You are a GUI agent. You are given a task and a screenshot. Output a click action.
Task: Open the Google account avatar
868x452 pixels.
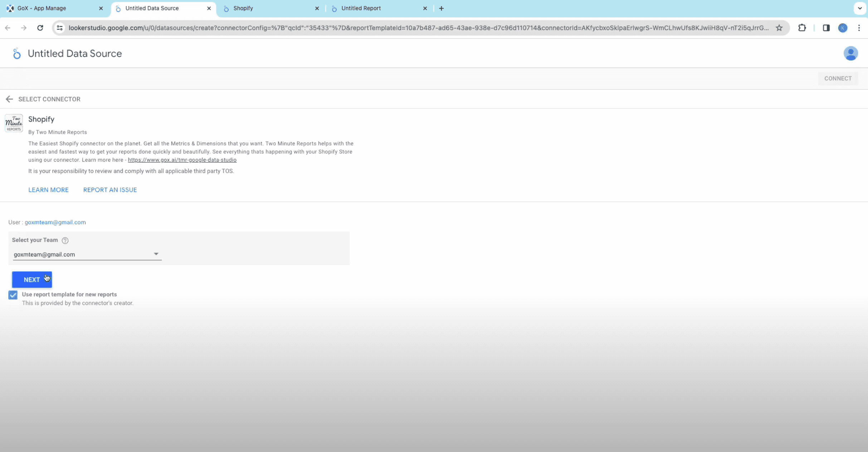pyautogui.click(x=850, y=54)
